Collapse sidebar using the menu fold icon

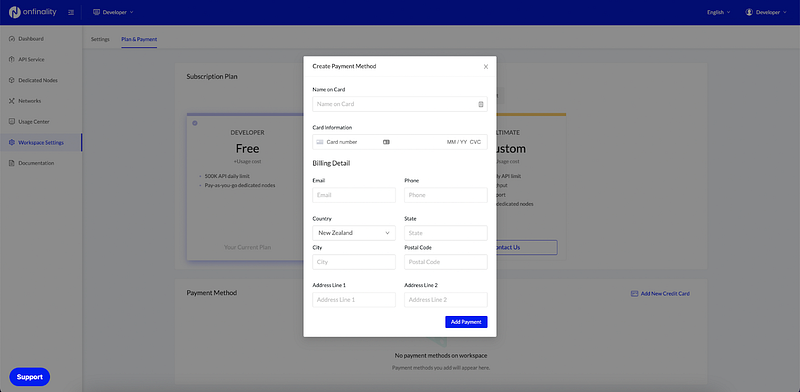(71, 12)
